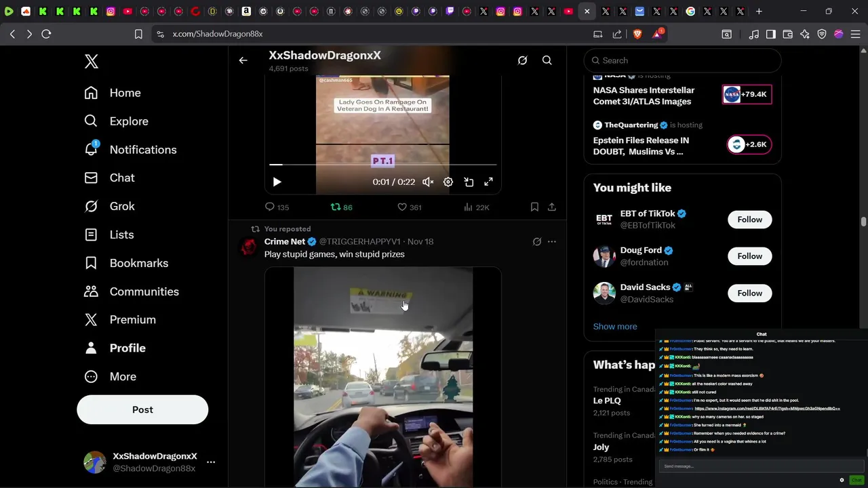
Task: Play the Veteran Dog video
Action: (277, 182)
